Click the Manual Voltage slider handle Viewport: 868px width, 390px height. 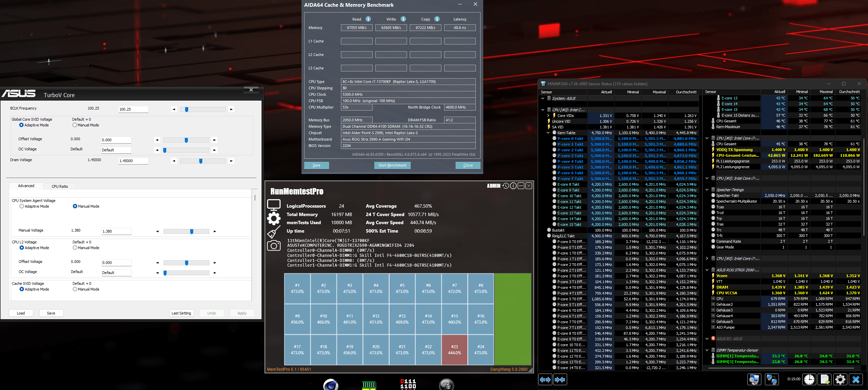(192, 232)
